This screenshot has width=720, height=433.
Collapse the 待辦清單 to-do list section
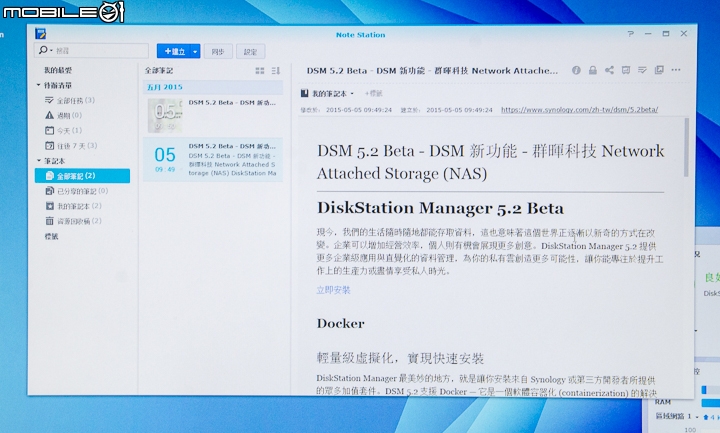point(39,85)
